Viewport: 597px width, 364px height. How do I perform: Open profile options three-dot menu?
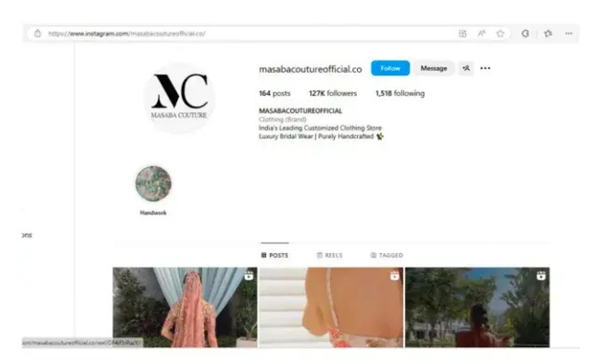pos(485,68)
